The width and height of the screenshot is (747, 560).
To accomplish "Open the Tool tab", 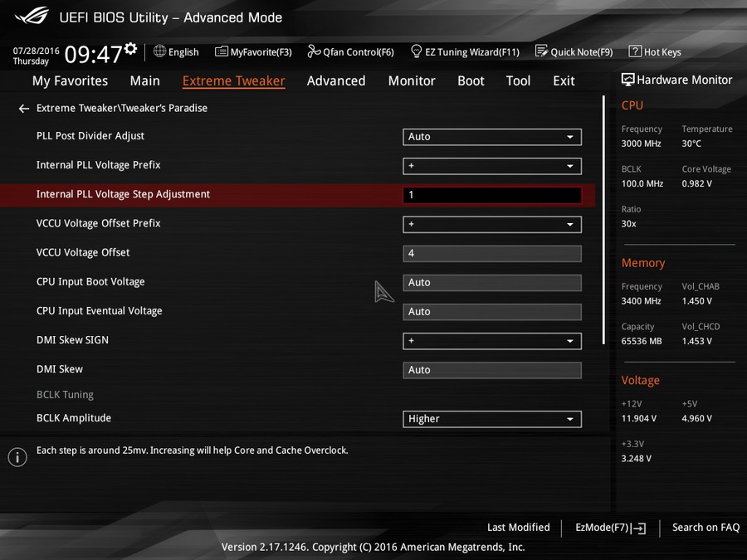I will pos(518,81).
